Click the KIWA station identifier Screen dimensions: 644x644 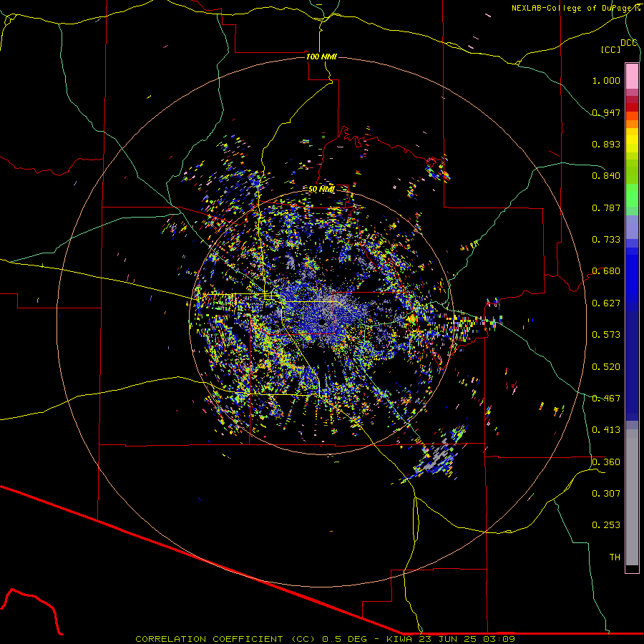400,639
